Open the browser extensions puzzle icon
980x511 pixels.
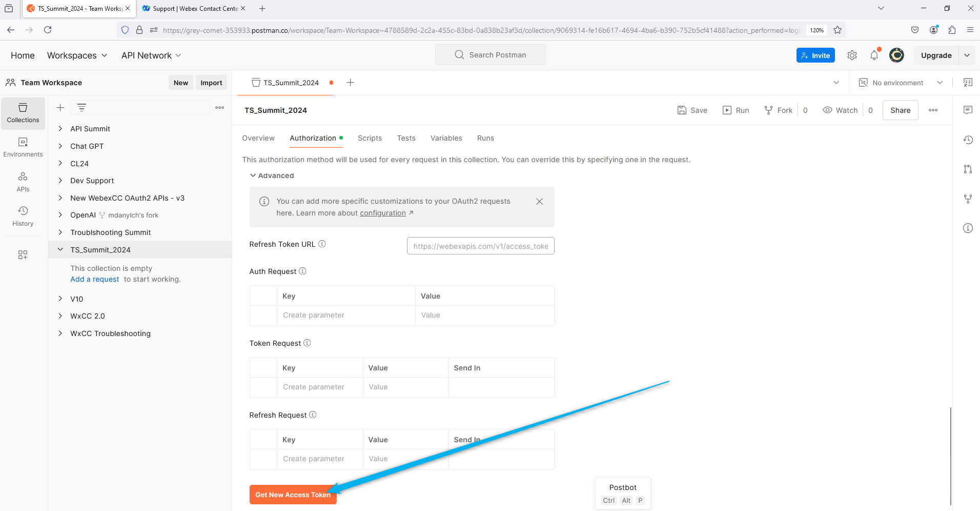(x=952, y=30)
